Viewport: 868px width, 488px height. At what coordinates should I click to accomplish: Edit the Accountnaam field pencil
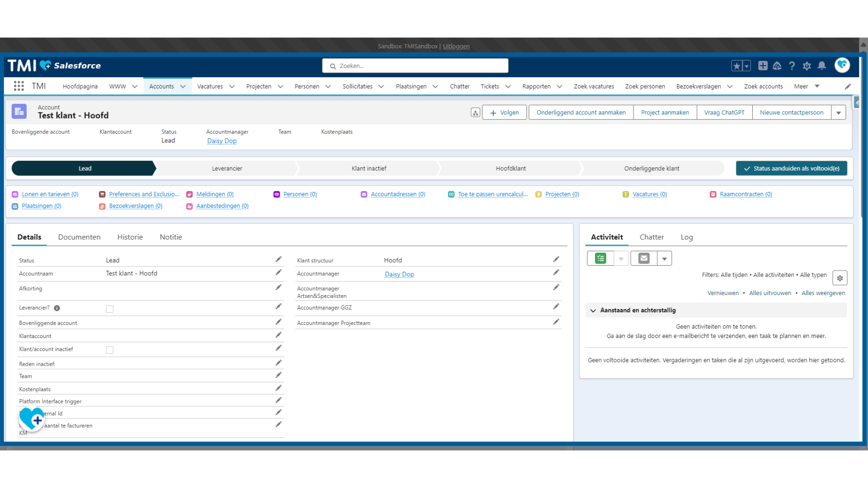click(x=278, y=272)
